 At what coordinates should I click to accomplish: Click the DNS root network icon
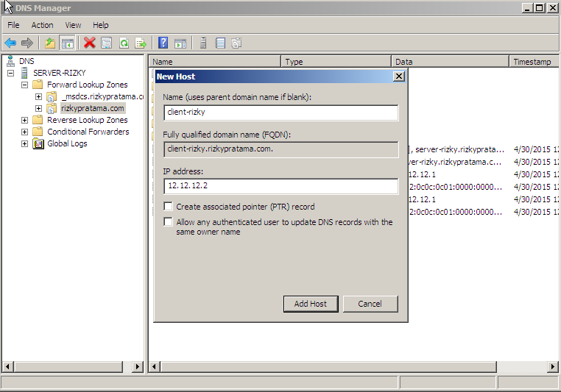click(11, 61)
